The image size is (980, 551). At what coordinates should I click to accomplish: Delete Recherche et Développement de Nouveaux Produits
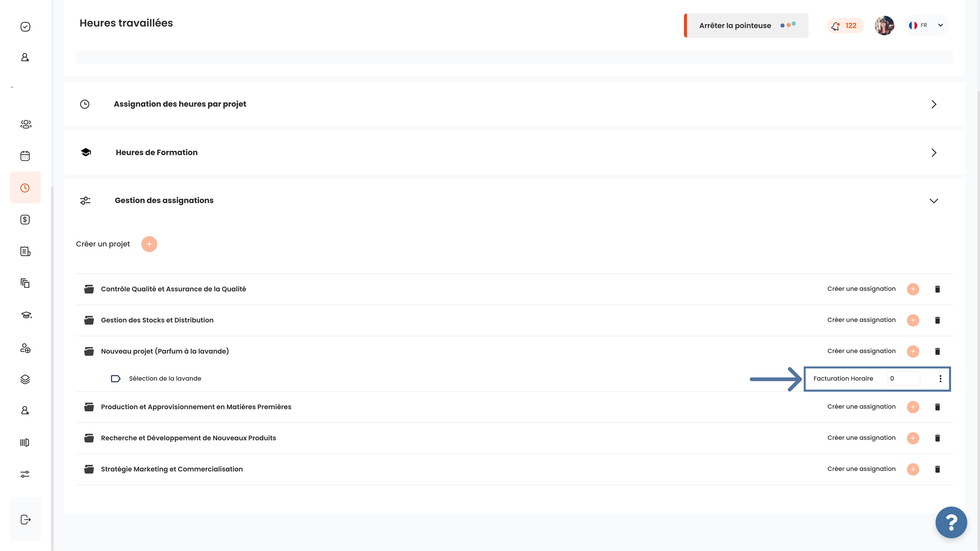tap(937, 438)
